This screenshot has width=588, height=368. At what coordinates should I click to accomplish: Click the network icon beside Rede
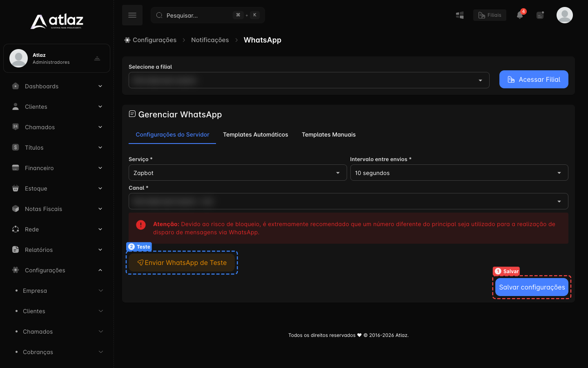point(16,229)
